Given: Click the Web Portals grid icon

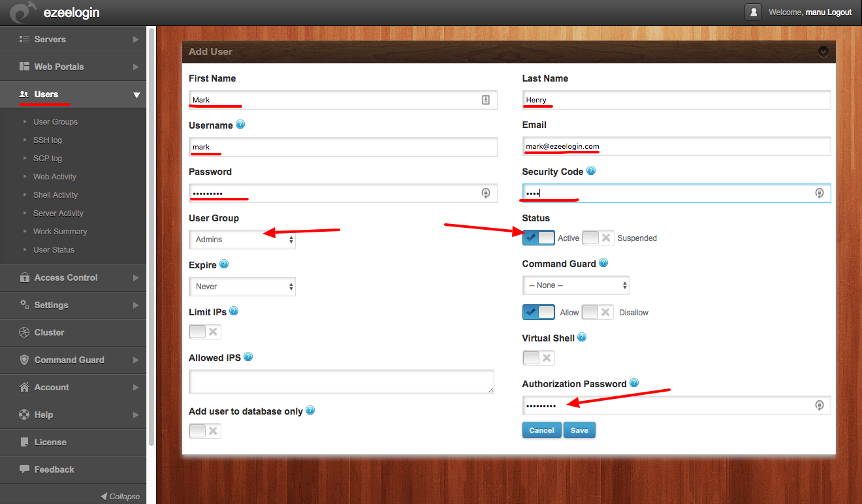Looking at the screenshot, I should point(24,67).
